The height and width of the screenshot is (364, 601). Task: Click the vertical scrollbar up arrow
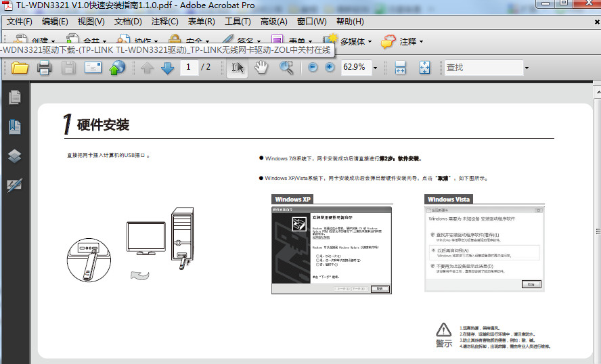pyautogui.click(x=598, y=93)
